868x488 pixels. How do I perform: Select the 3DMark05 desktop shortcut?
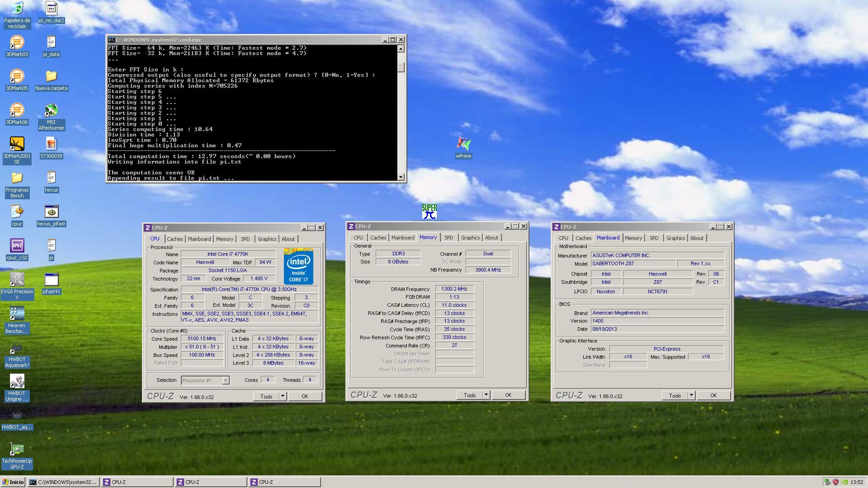[17, 80]
